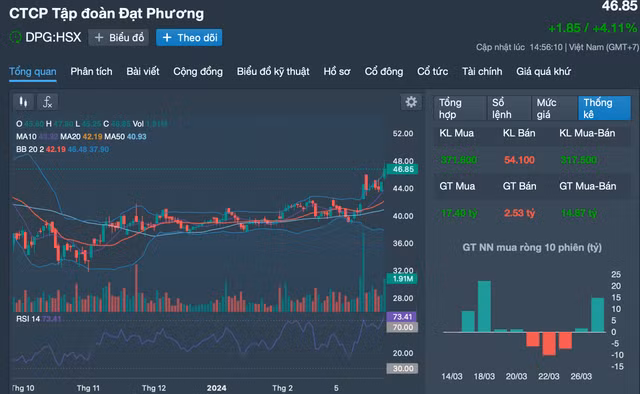
Task: Click the 1.91M volume label
Action: pyautogui.click(x=402, y=279)
